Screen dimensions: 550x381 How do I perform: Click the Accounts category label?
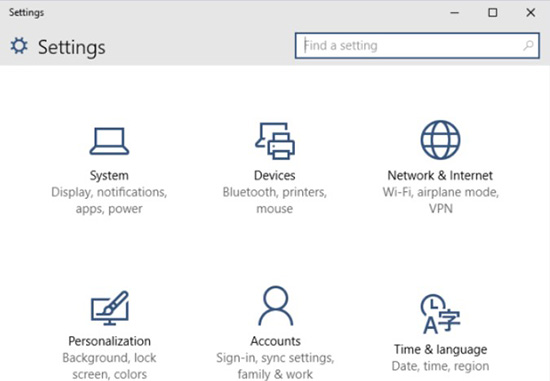point(275,341)
